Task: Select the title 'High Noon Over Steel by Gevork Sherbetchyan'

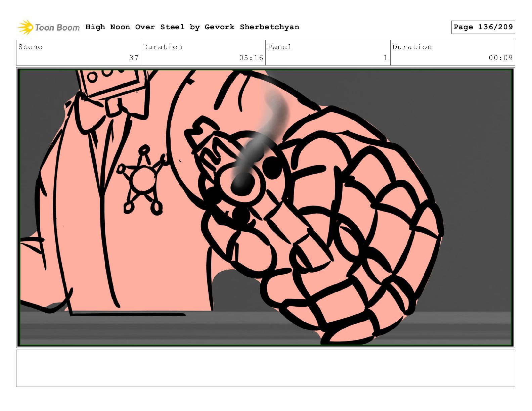Action: (192, 27)
